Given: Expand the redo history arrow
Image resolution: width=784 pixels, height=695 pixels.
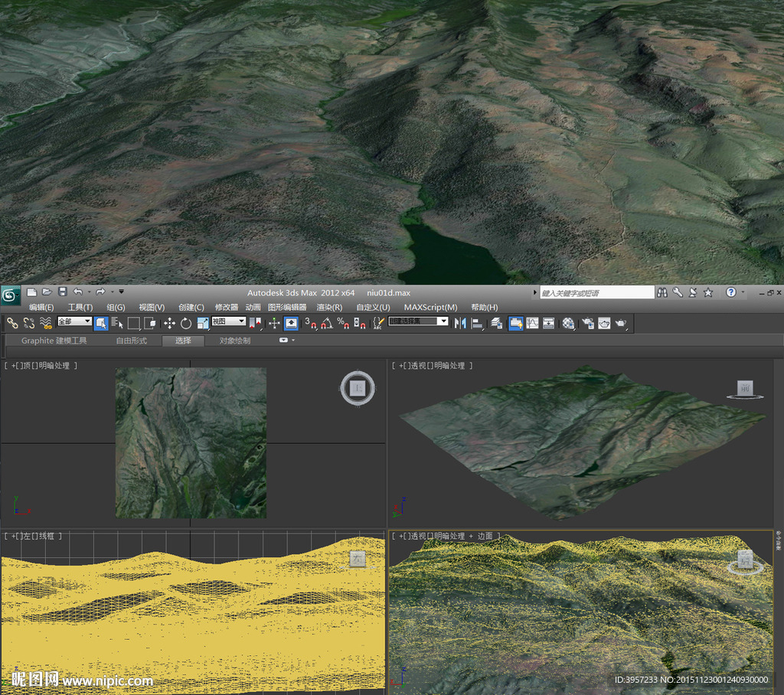Looking at the screenshot, I should pyautogui.click(x=112, y=292).
